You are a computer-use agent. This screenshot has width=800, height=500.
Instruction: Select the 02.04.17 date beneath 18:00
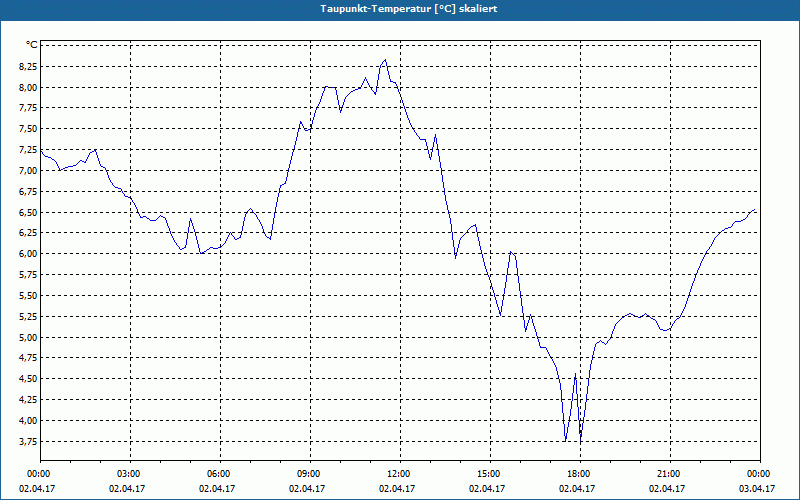(577, 488)
